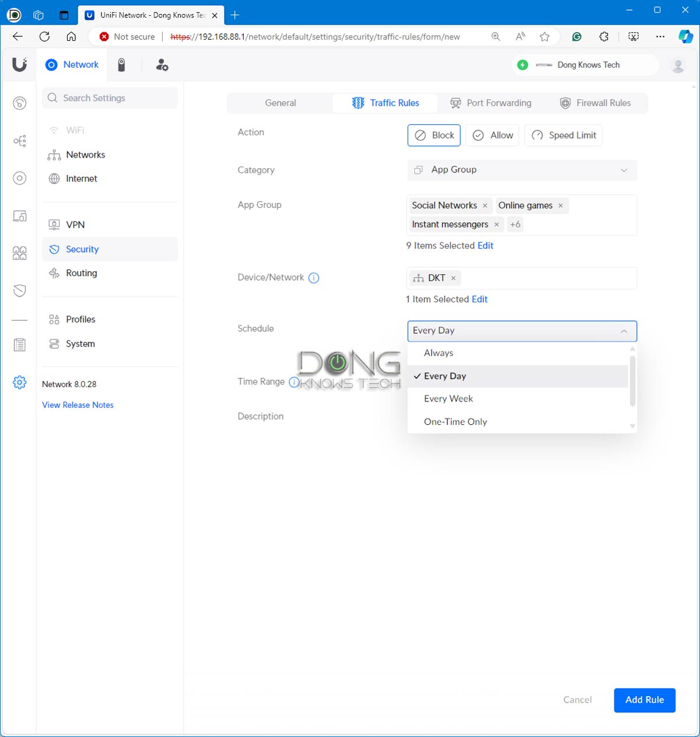Open the Dashboard icon in left rail
Image resolution: width=700 pixels, height=737 pixels.
(20, 103)
